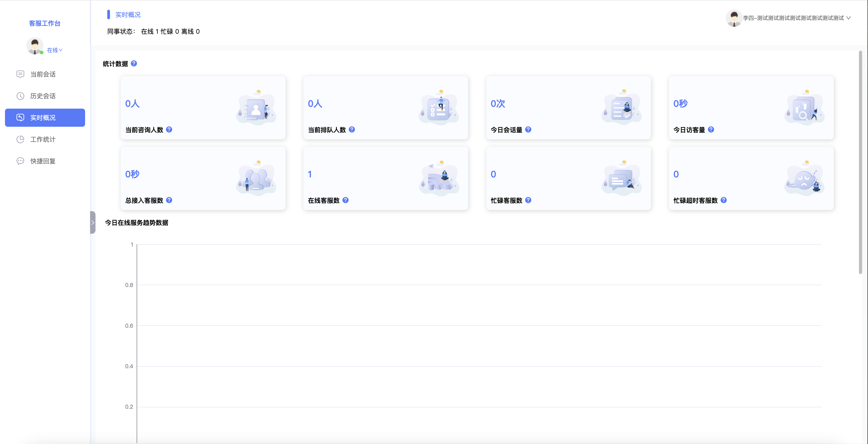Expand the 李四 user account dropdown arrow
The image size is (868, 444).
point(849,18)
